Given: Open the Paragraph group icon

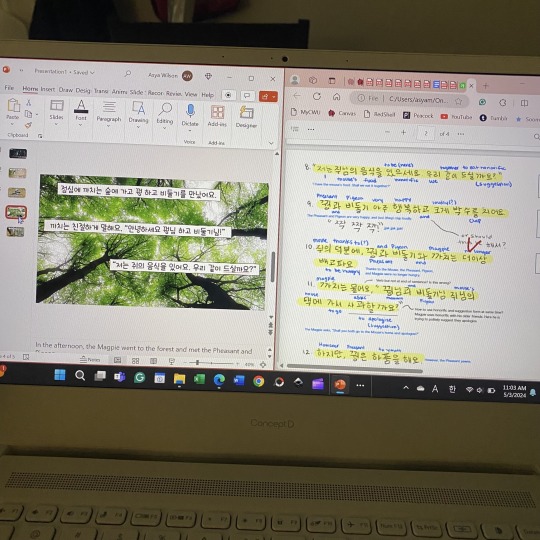Looking at the screenshot, I should point(109,107).
